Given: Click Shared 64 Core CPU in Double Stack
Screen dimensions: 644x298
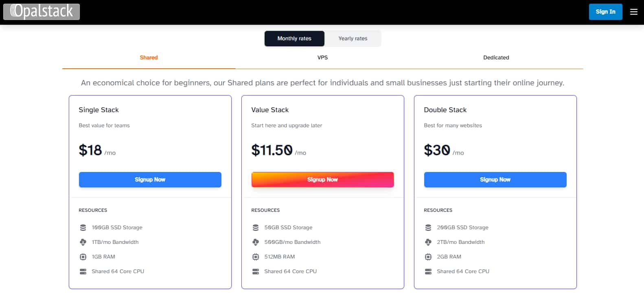Looking at the screenshot, I should coord(463,272).
